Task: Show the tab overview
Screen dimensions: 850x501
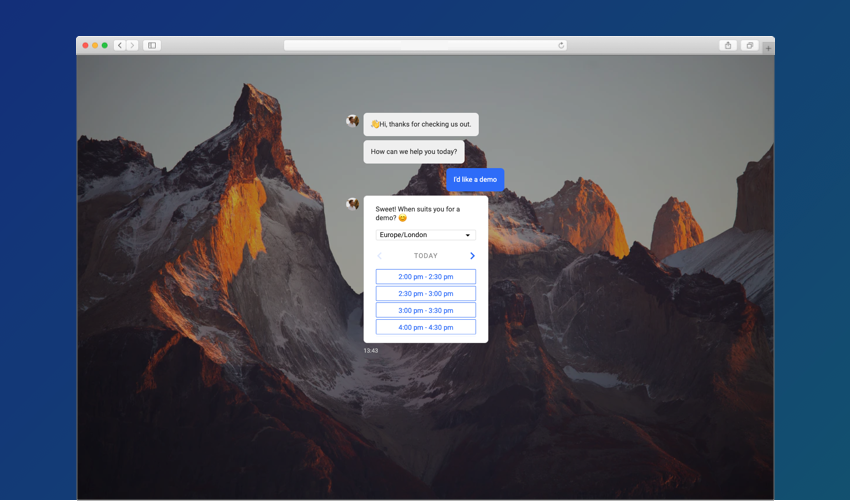Action: pos(749,45)
